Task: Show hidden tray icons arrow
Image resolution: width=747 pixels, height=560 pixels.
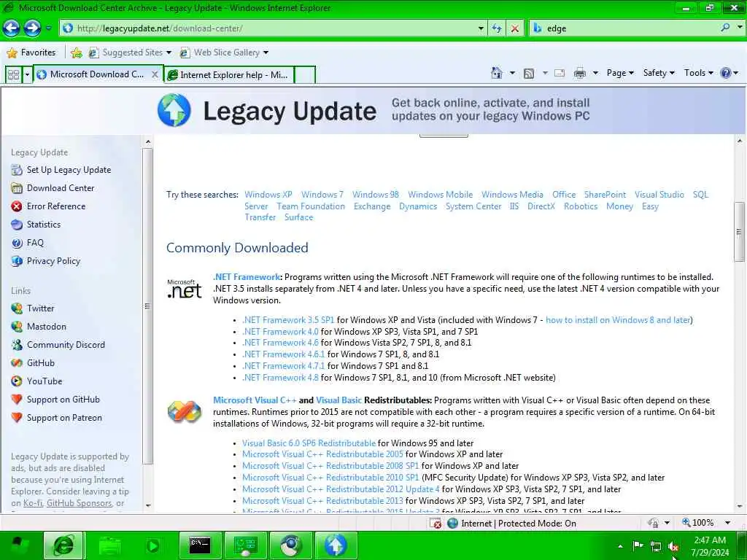Action: (x=620, y=546)
